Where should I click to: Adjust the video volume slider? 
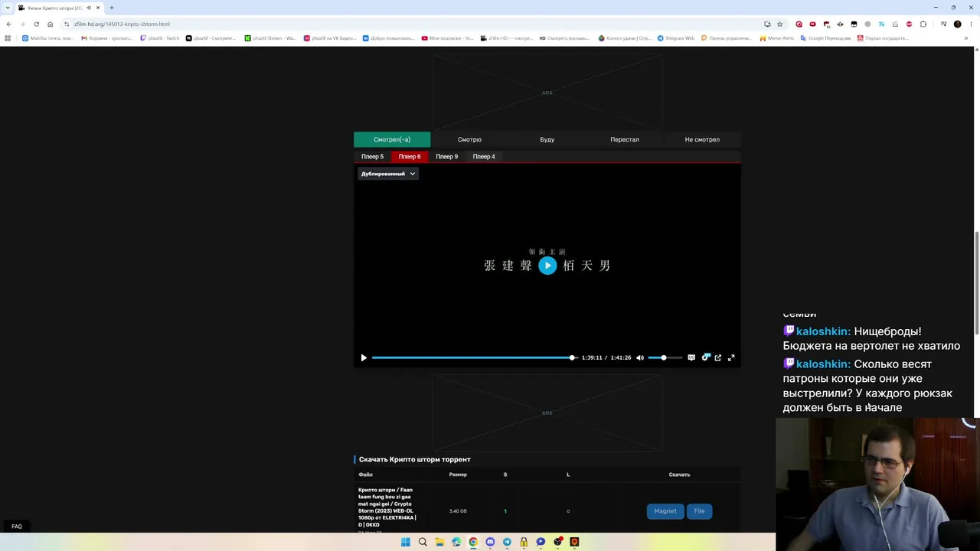tap(664, 357)
